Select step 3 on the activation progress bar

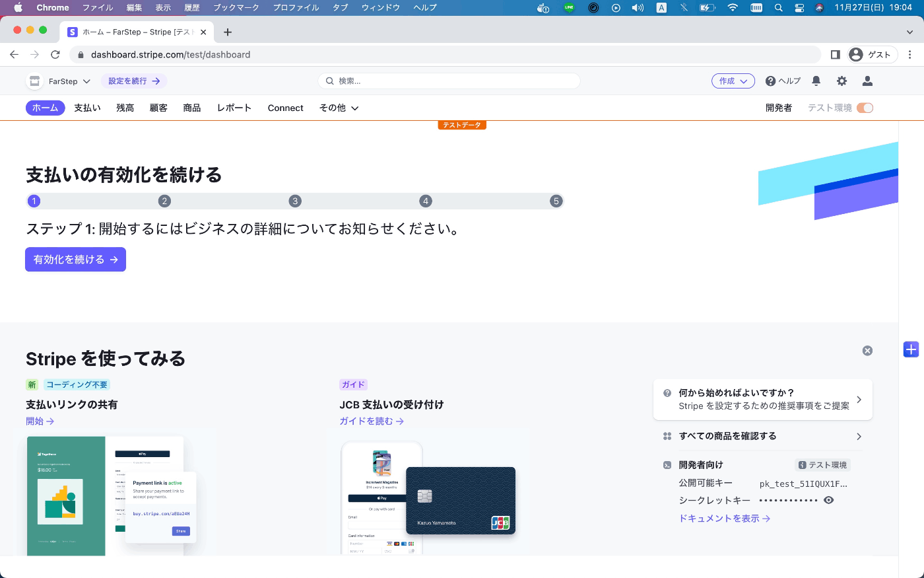coord(295,201)
